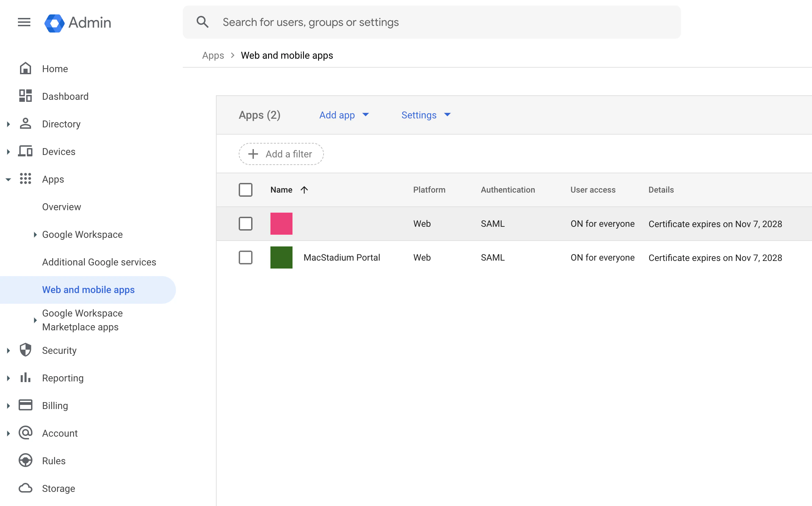Open the hamburger main menu icon
The height and width of the screenshot is (506, 812).
(24, 22)
